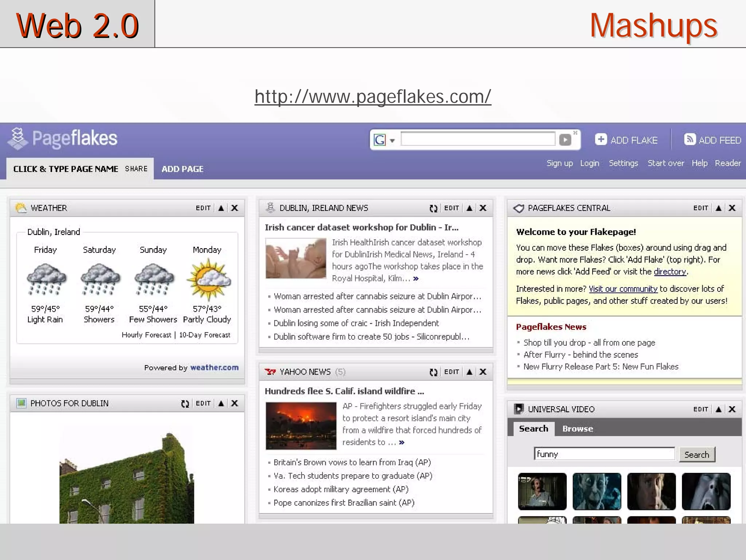Click Search button next to funny

click(x=696, y=455)
